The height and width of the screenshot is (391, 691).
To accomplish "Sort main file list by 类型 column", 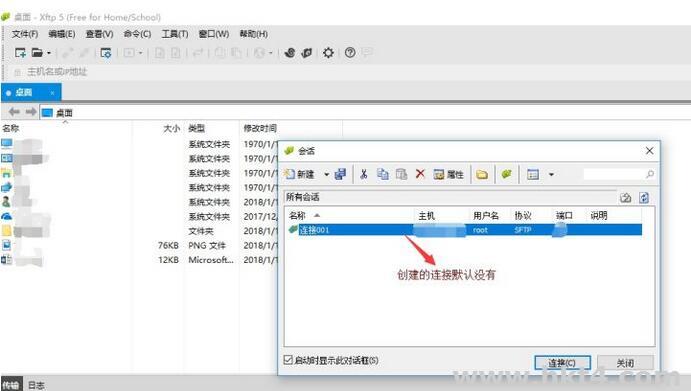I will point(197,128).
